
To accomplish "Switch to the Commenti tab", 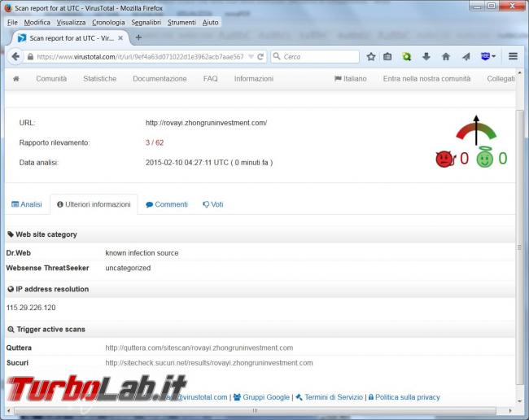I will 167,204.
